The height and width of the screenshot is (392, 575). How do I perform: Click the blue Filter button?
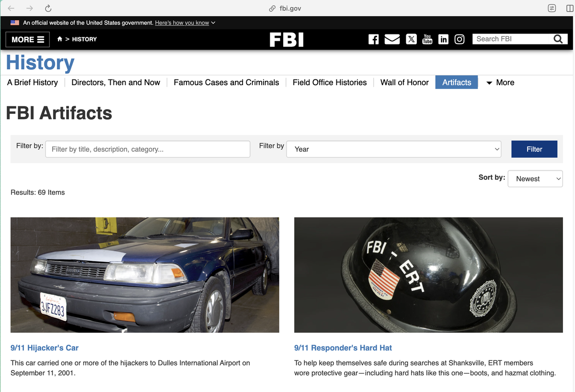[x=534, y=149]
